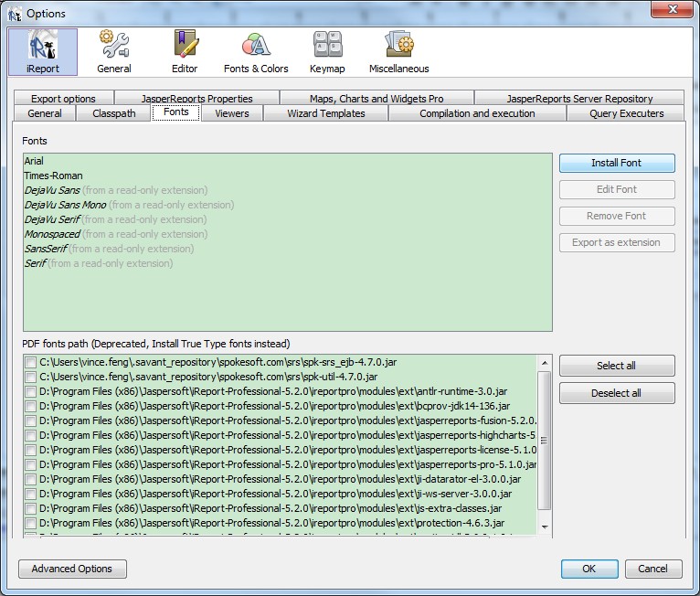This screenshot has width=700, height=596.
Task: Check the jasperreports-license path checkbox
Action: pyautogui.click(x=30, y=450)
